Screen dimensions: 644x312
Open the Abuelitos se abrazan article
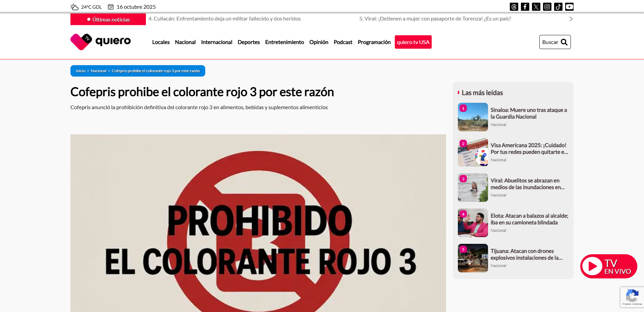pos(528,184)
